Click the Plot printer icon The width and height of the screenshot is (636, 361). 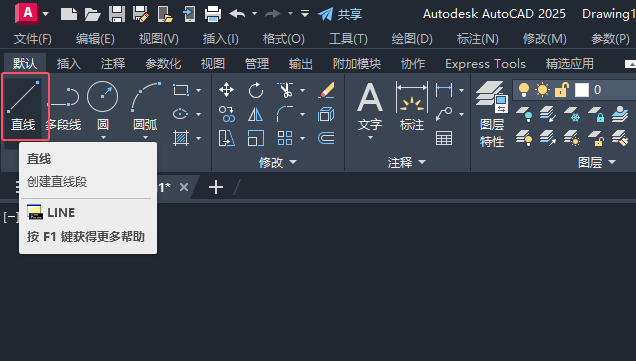coord(213,14)
